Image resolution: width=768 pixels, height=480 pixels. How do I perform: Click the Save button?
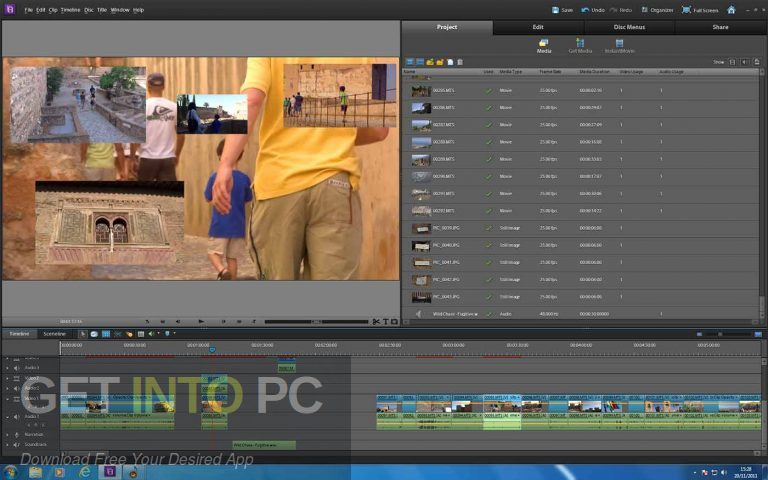click(x=562, y=10)
